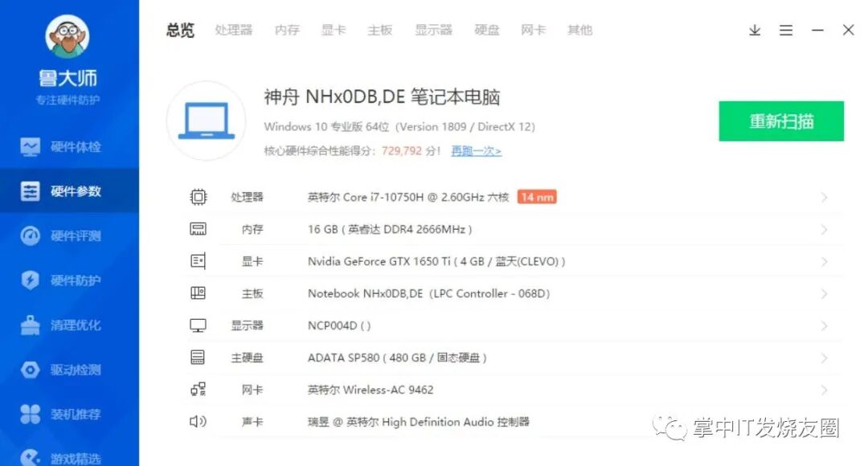Click the 16 GB DDR4 2666MHz text
This screenshot has width=868, height=466.
[390, 229]
